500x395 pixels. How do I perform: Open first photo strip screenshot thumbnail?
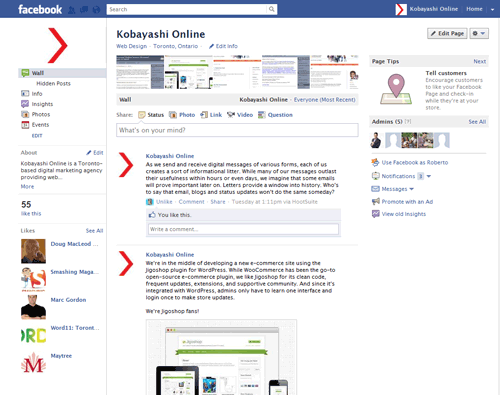pyautogui.click(x=140, y=72)
